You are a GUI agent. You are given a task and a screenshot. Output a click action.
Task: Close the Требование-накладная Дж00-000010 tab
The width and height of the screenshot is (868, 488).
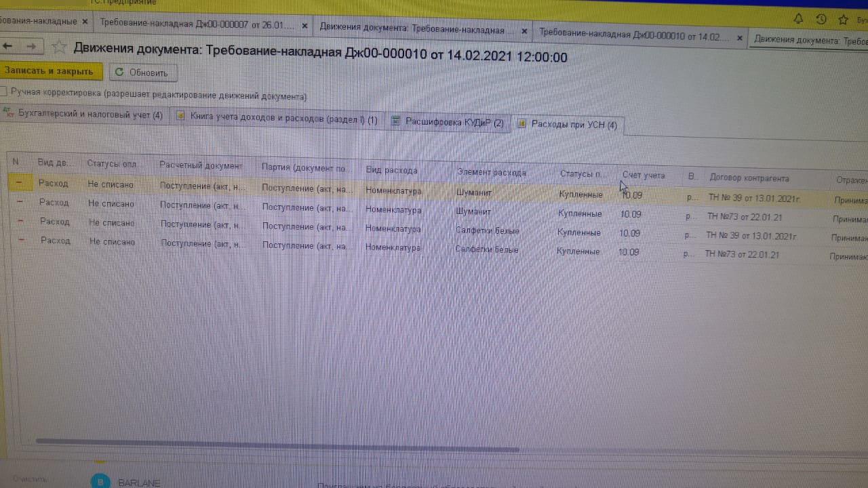[739, 38]
